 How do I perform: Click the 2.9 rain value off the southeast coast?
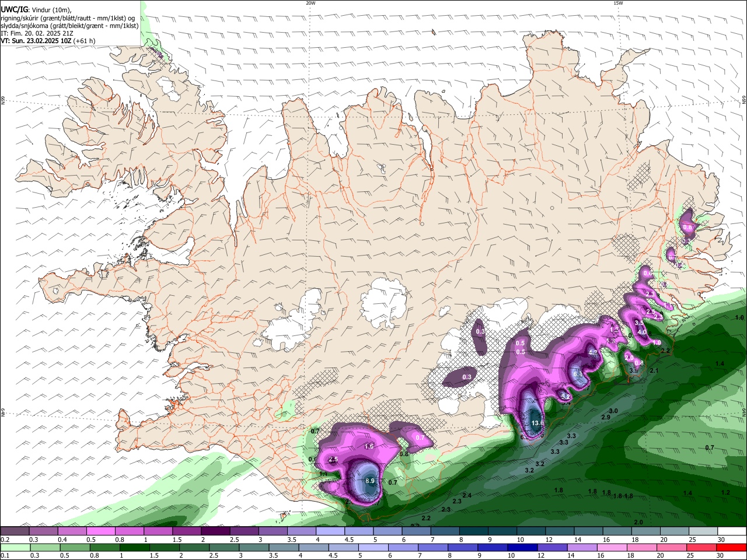(606, 418)
